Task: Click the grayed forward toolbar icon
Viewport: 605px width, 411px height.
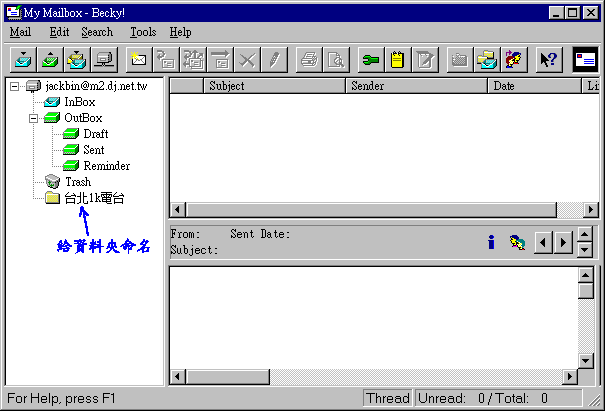Action: pyautogui.click(x=220, y=59)
